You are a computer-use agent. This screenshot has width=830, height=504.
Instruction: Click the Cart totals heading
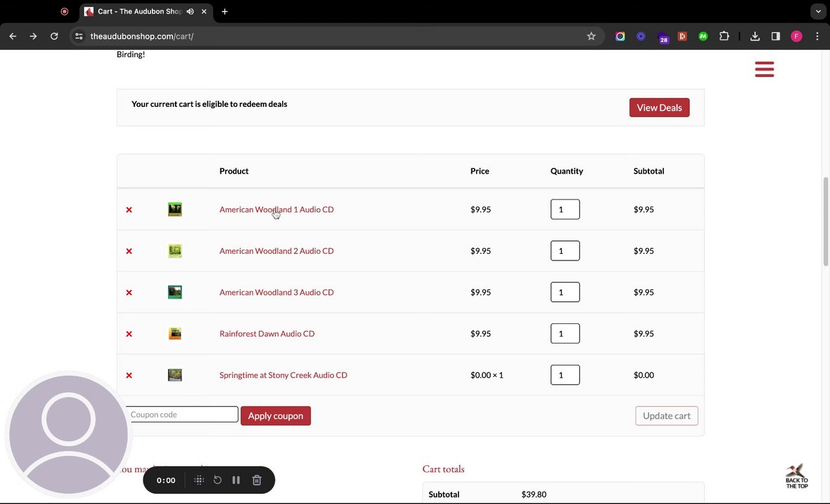[x=444, y=469]
